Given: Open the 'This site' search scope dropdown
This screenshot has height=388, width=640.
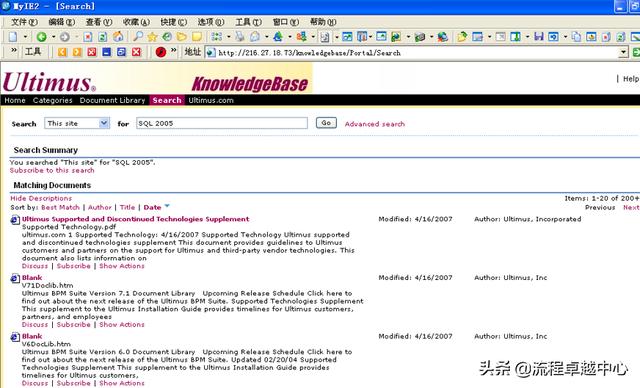Looking at the screenshot, I should (104, 123).
